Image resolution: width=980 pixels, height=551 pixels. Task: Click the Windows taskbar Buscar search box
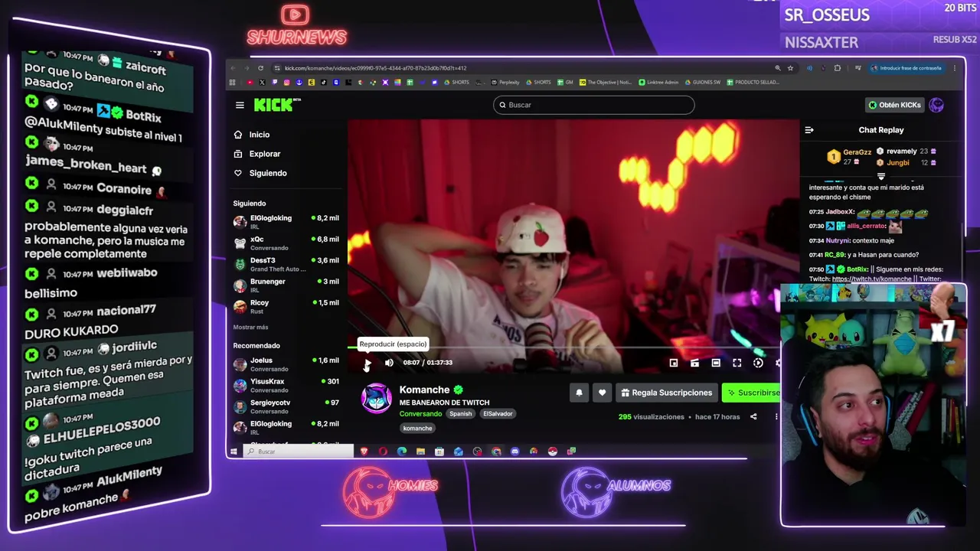click(x=298, y=452)
